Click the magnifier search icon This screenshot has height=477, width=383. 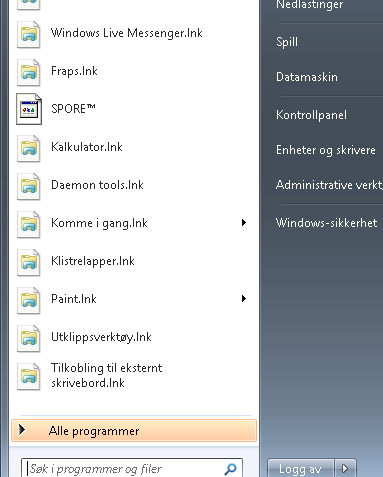click(230, 469)
